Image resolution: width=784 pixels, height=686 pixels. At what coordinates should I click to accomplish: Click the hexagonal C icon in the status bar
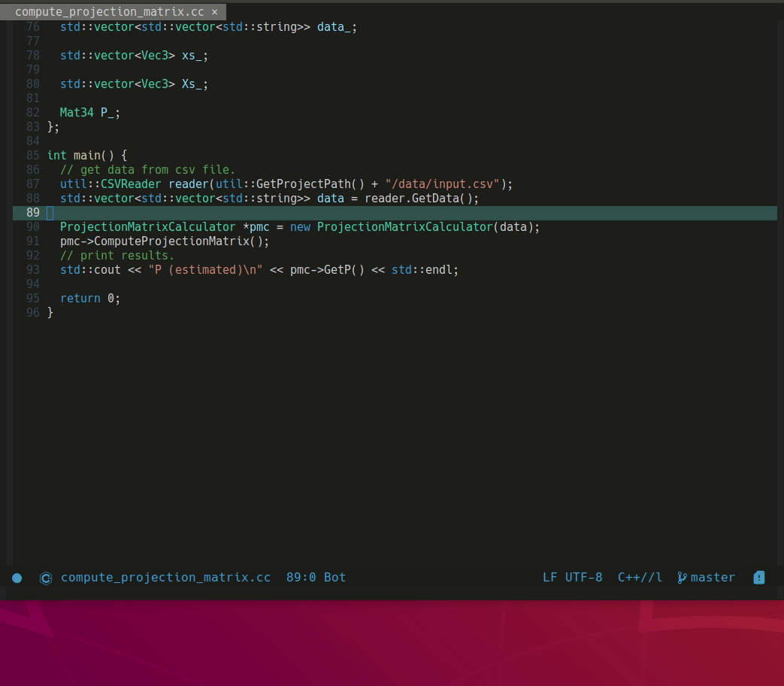click(x=46, y=578)
